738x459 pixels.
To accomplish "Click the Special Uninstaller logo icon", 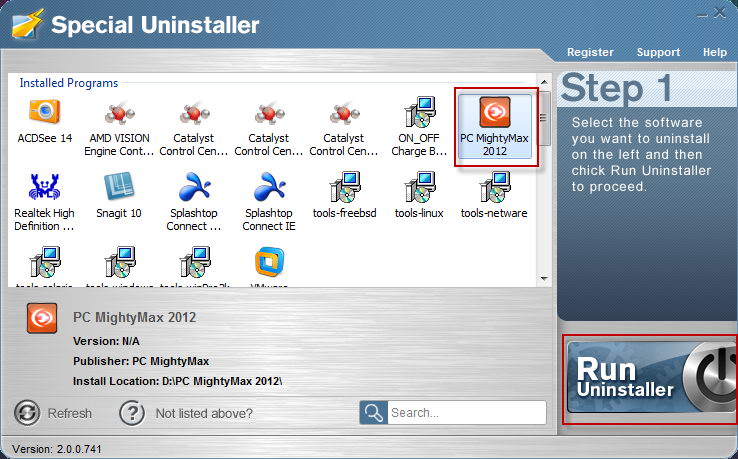I will pos(27,24).
